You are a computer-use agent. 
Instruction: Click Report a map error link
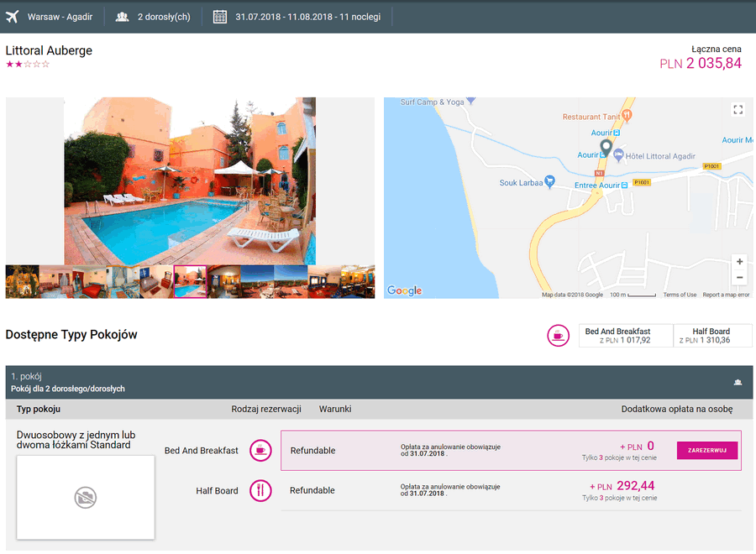pos(726,295)
